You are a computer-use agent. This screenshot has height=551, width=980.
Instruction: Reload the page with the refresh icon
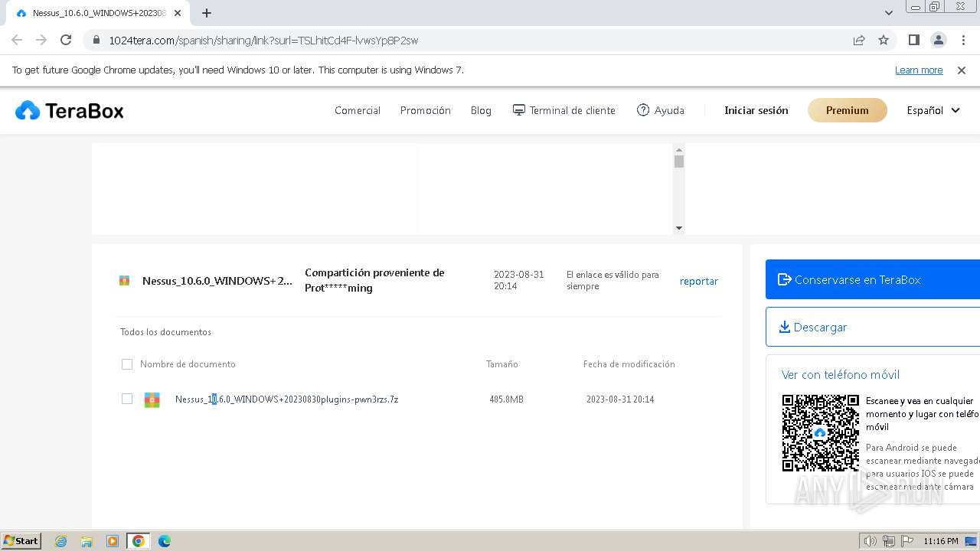(66, 40)
